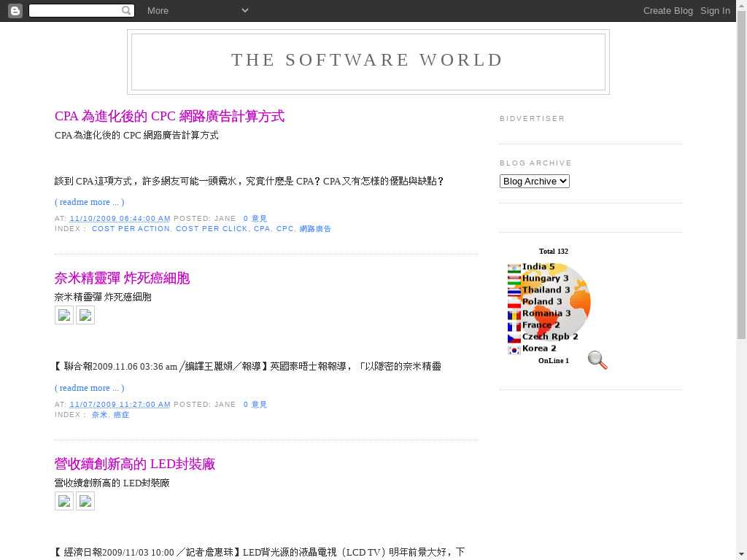Open the More dropdown in navbar
747x560 pixels.
pos(197,10)
